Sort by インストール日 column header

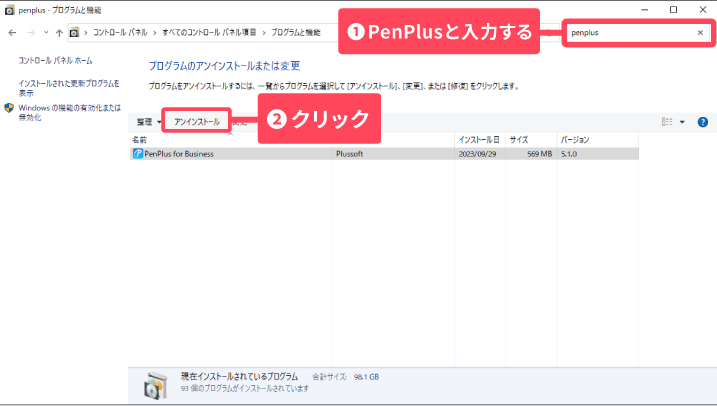(479, 140)
